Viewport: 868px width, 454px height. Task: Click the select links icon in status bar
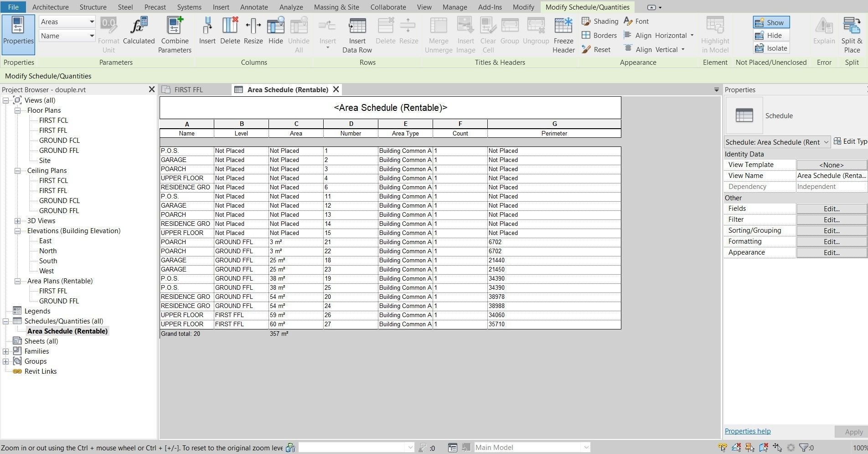click(x=723, y=448)
